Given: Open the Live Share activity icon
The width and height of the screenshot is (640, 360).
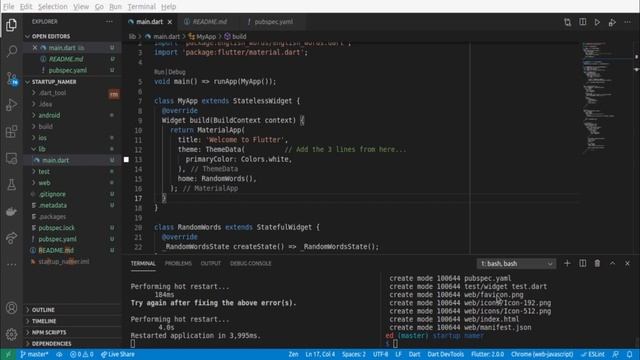Looking at the screenshot, I should 11,238.
